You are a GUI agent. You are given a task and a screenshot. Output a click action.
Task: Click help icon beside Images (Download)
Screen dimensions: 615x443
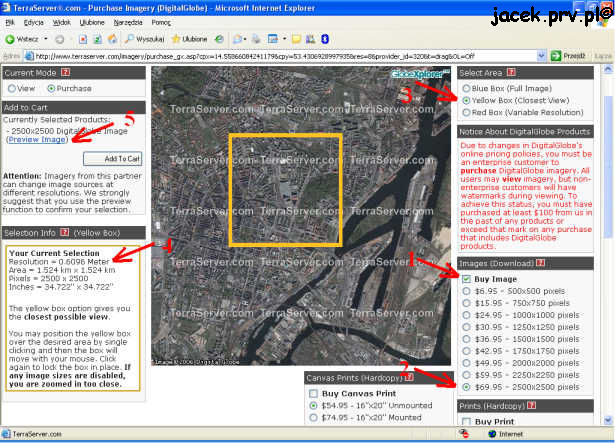click(540, 263)
